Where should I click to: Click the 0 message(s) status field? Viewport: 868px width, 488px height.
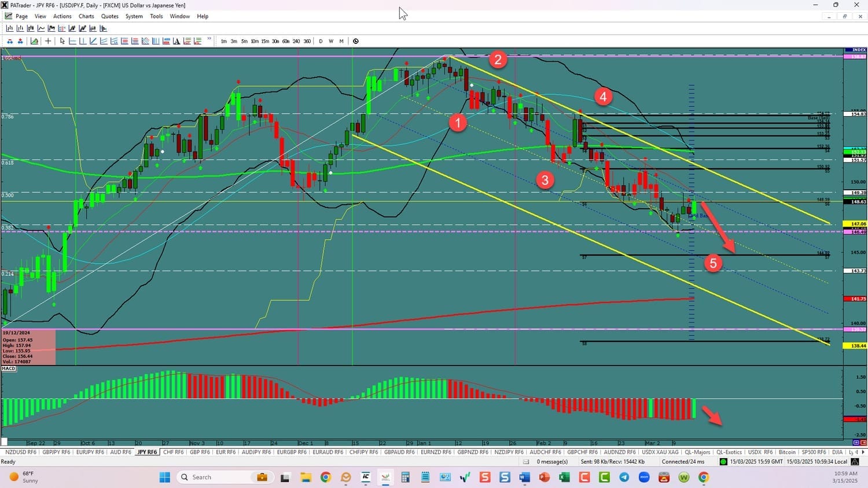pyautogui.click(x=552, y=462)
